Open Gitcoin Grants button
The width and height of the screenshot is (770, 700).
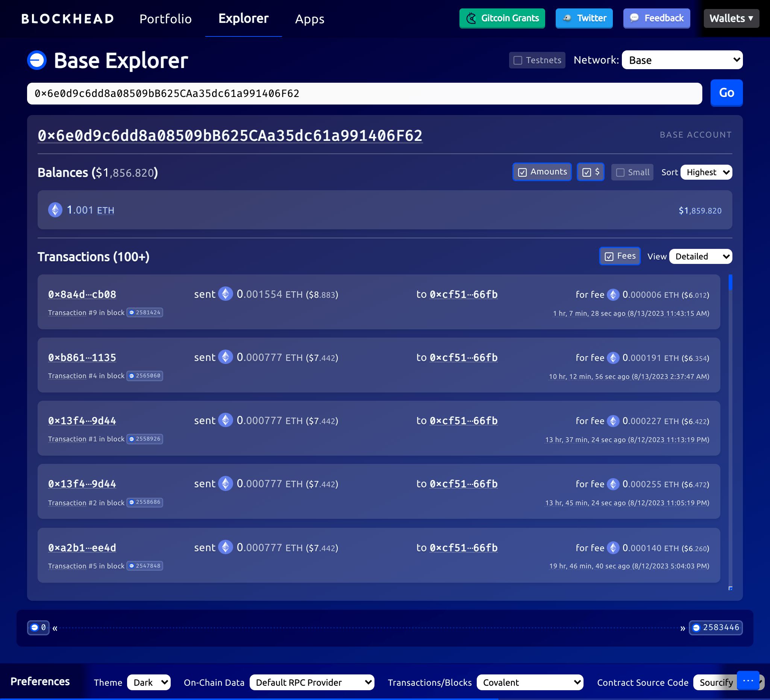pyautogui.click(x=502, y=18)
